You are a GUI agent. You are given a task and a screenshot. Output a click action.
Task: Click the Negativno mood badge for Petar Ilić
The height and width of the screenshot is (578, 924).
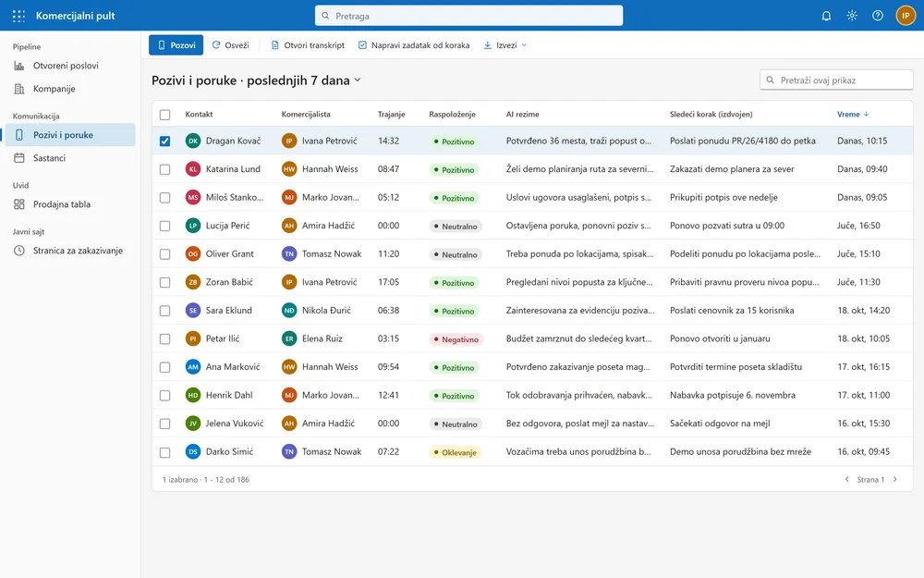click(x=456, y=339)
